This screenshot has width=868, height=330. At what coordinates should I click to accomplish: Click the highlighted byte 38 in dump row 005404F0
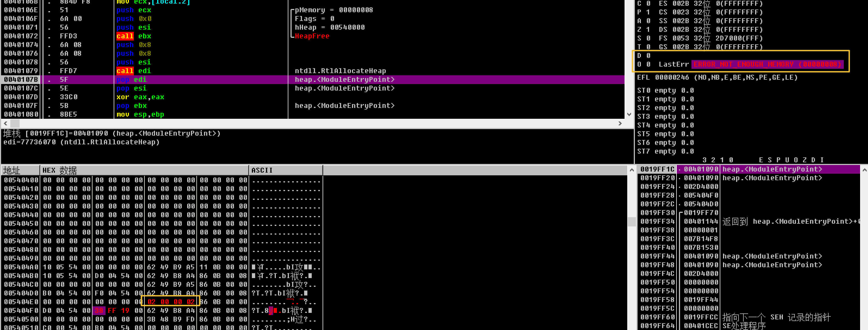pos(99,310)
